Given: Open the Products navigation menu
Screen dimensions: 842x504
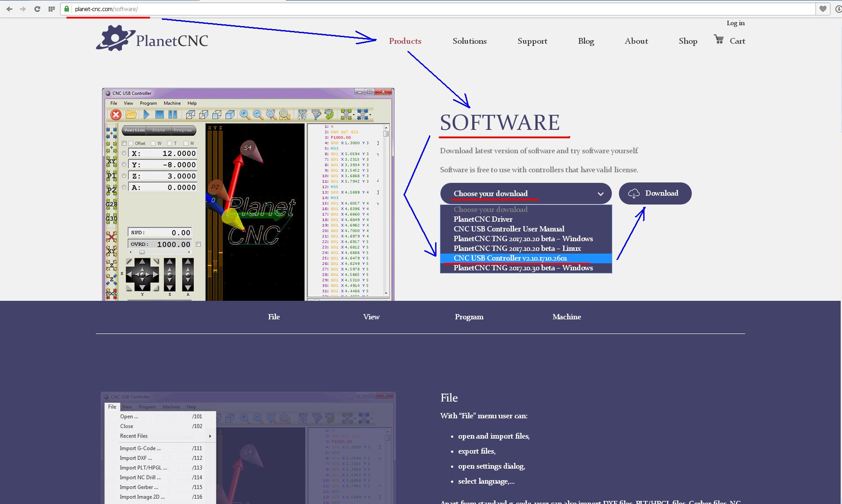Looking at the screenshot, I should (x=405, y=41).
